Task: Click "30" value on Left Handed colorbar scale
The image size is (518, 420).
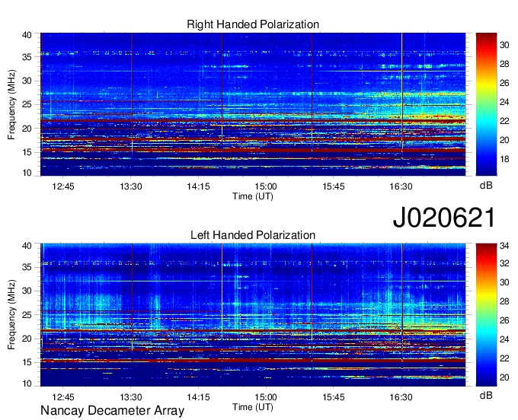Action: (504, 282)
